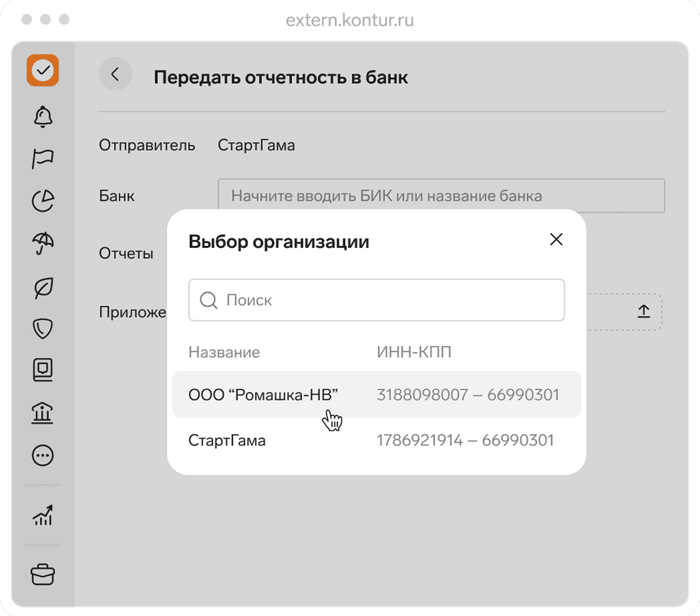This screenshot has height=616, width=700.
Task: Go back using the left chevron button
Action: 115,74
